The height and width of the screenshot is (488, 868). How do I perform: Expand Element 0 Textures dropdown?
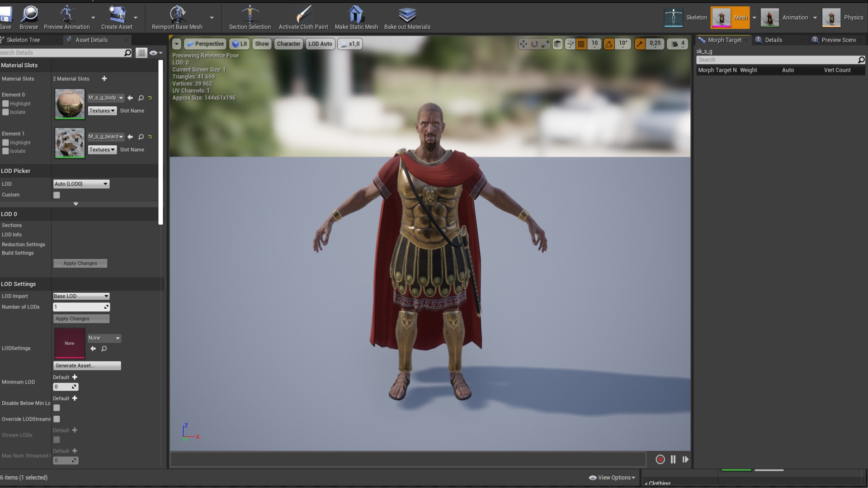(x=102, y=111)
